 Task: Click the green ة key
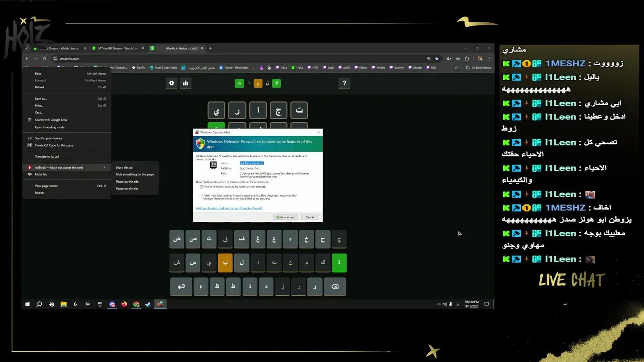coord(339,262)
